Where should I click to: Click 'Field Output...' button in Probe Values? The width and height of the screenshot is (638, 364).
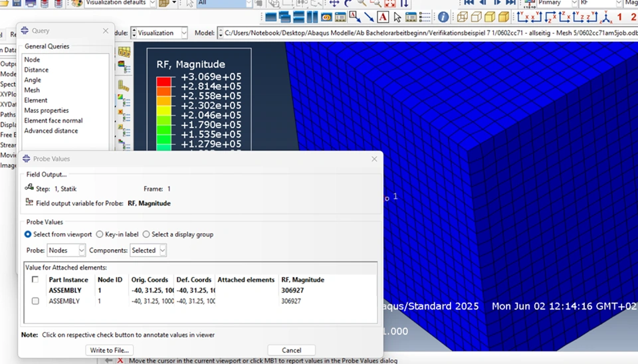(47, 175)
